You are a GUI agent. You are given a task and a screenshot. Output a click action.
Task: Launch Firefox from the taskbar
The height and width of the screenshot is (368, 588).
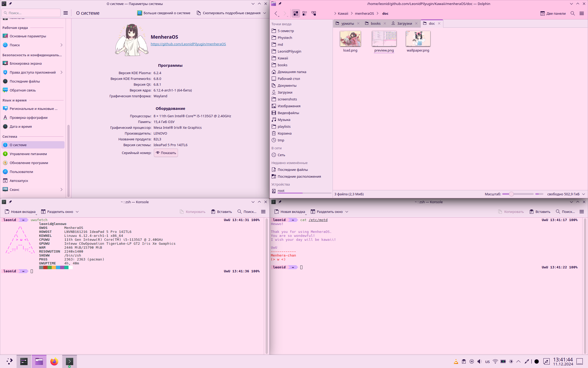point(54,361)
